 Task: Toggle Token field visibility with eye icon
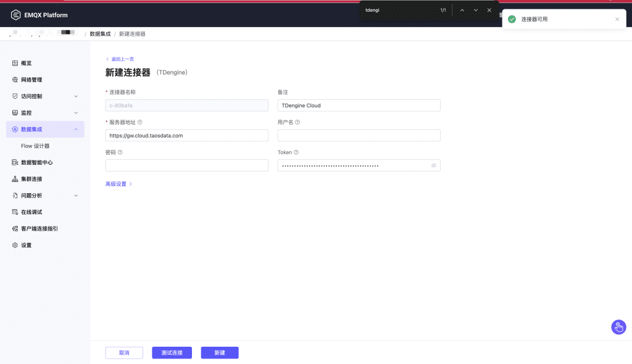(x=433, y=165)
